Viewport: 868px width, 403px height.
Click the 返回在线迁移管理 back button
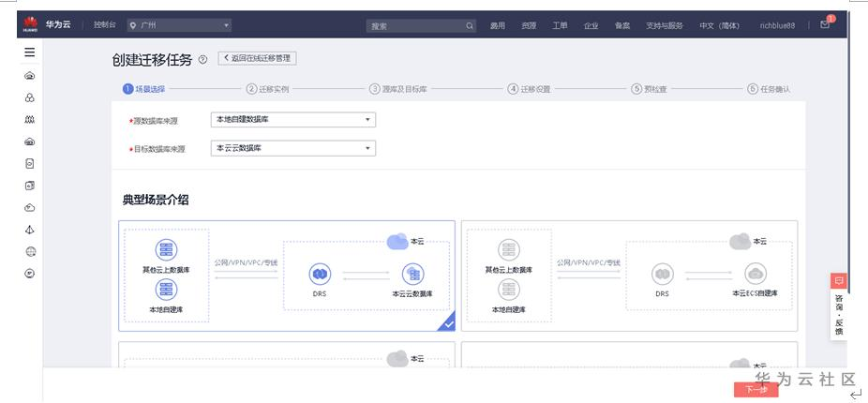tap(258, 58)
